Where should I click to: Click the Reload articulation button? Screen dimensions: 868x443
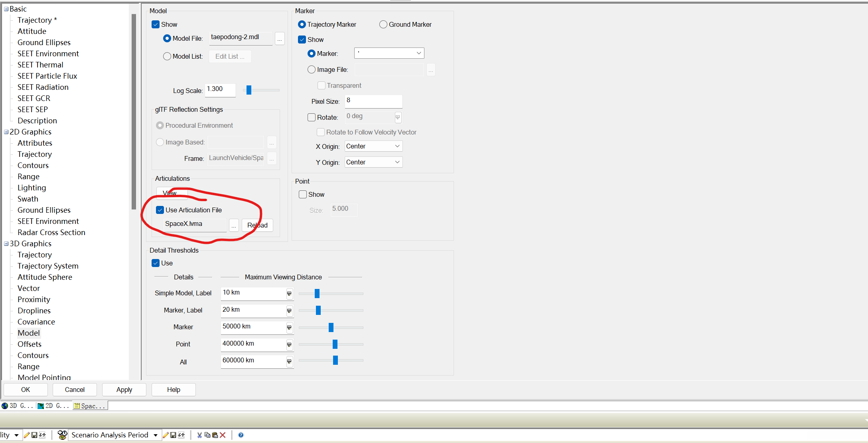(257, 225)
